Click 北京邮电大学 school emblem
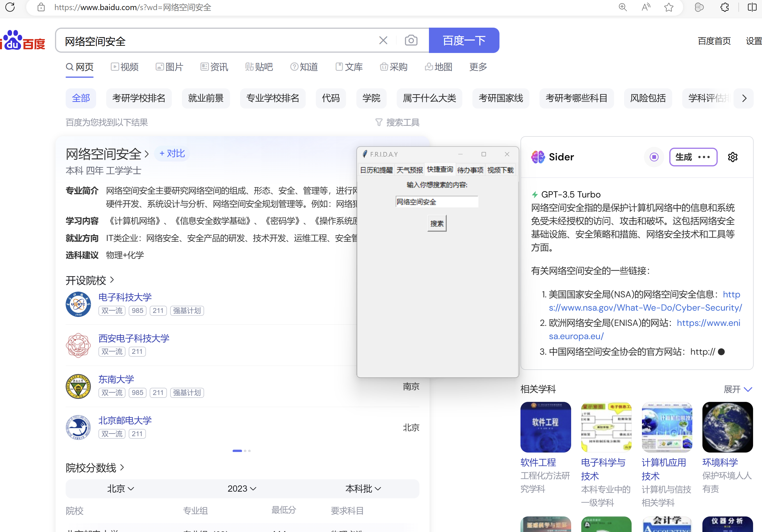The height and width of the screenshot is (532, 762). pyautogui.click(x=78, y=428)
